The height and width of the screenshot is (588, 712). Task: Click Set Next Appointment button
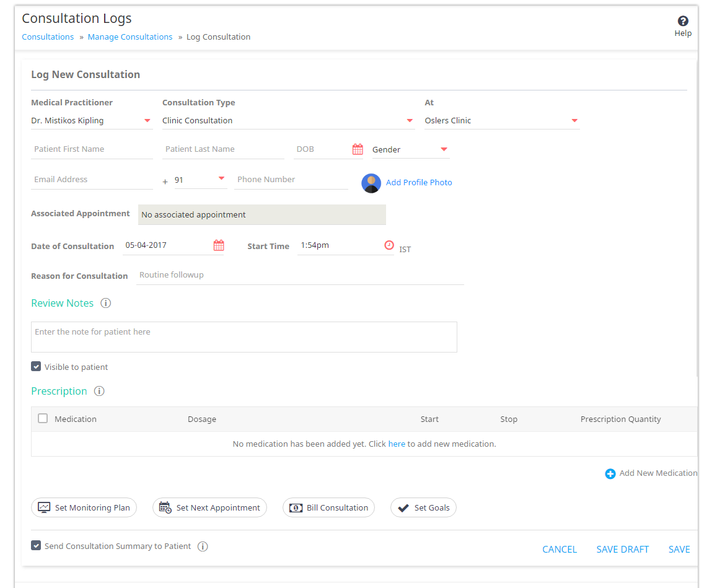[x=209, y=507]
